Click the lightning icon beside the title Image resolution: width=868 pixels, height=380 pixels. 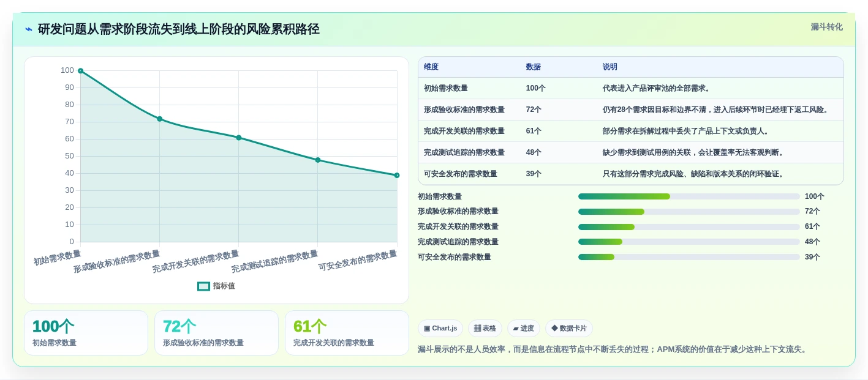coord(29,29)
